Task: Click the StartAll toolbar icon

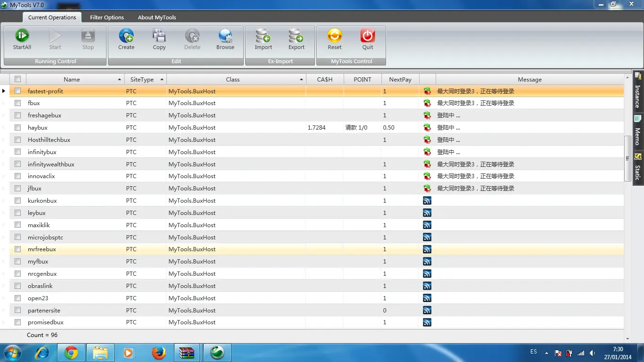Action: tap(22, 36)
